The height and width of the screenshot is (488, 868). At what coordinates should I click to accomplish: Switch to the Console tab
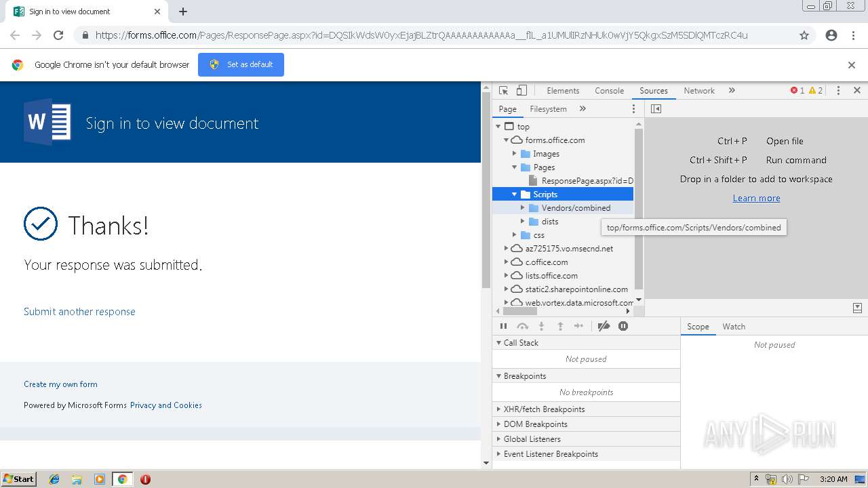pyautogui.click(x=609, y=90)
